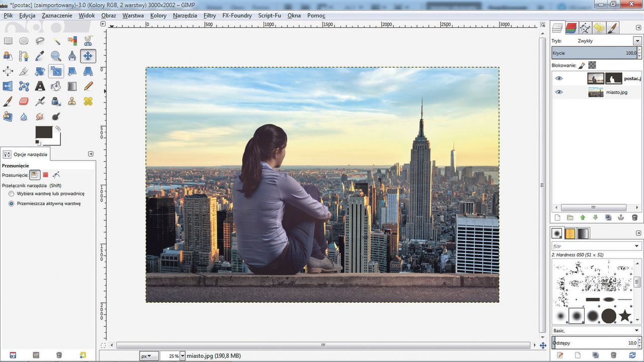Screen dimensions: 644x362
Task: Open the FX-Foundry menu
Action: 237,16
